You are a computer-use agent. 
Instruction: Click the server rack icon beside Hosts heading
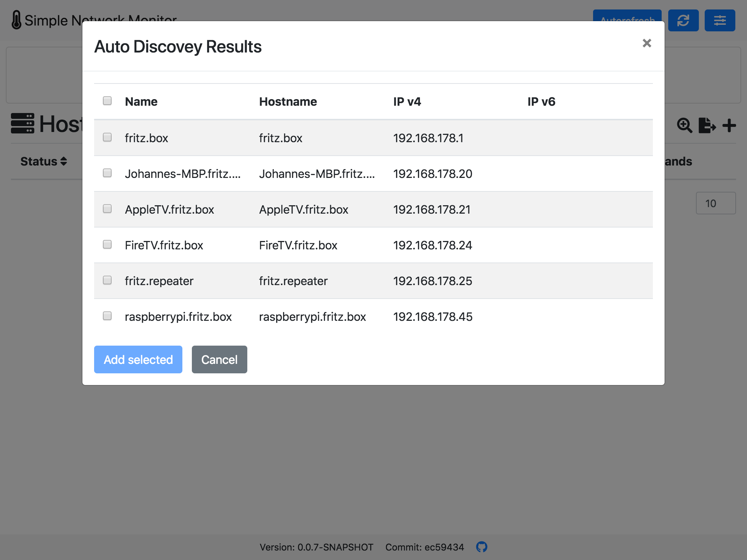coord(23,124)
